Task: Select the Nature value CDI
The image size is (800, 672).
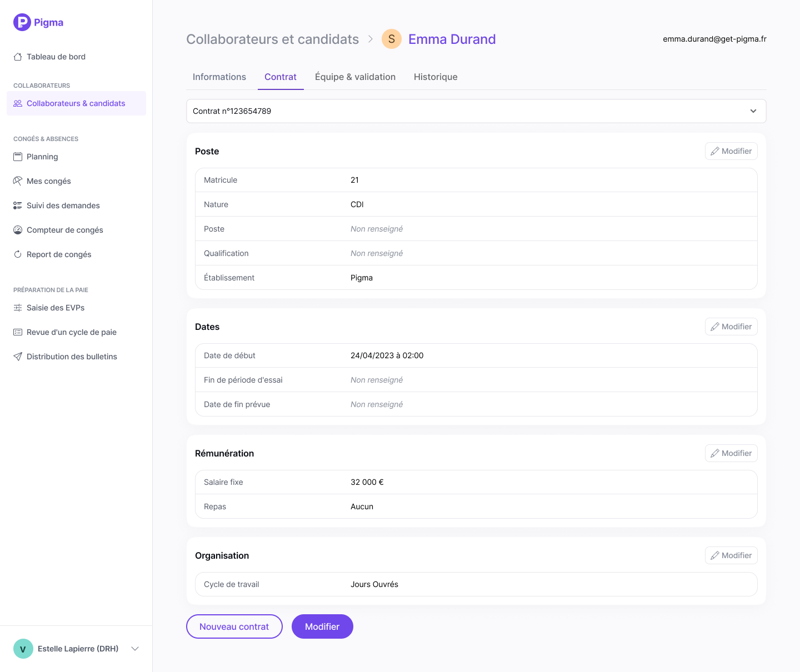Action: pos(357,204)
